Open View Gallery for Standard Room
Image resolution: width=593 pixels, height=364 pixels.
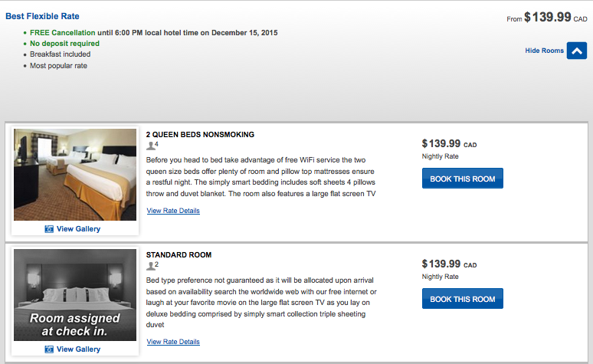click(78, 349)
